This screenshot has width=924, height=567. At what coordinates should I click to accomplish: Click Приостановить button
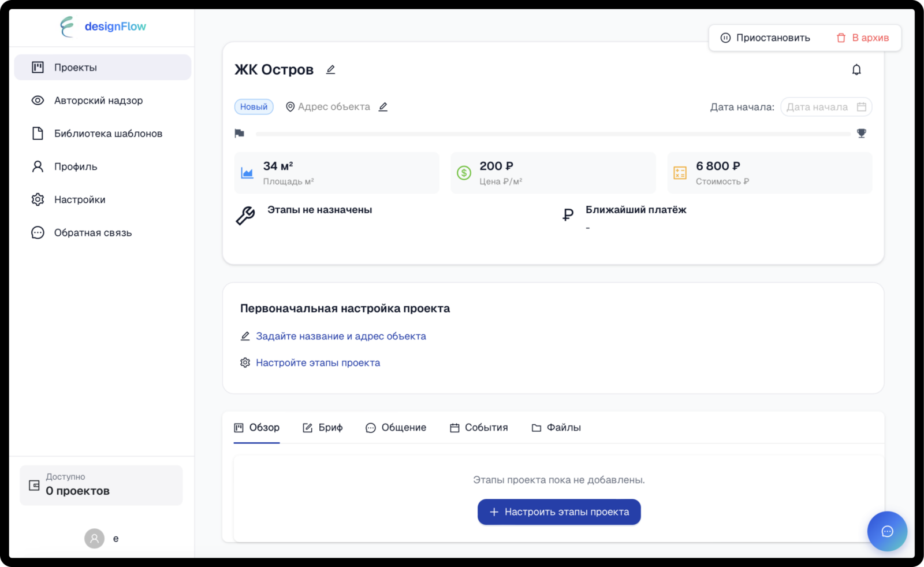tap(765, 38)
